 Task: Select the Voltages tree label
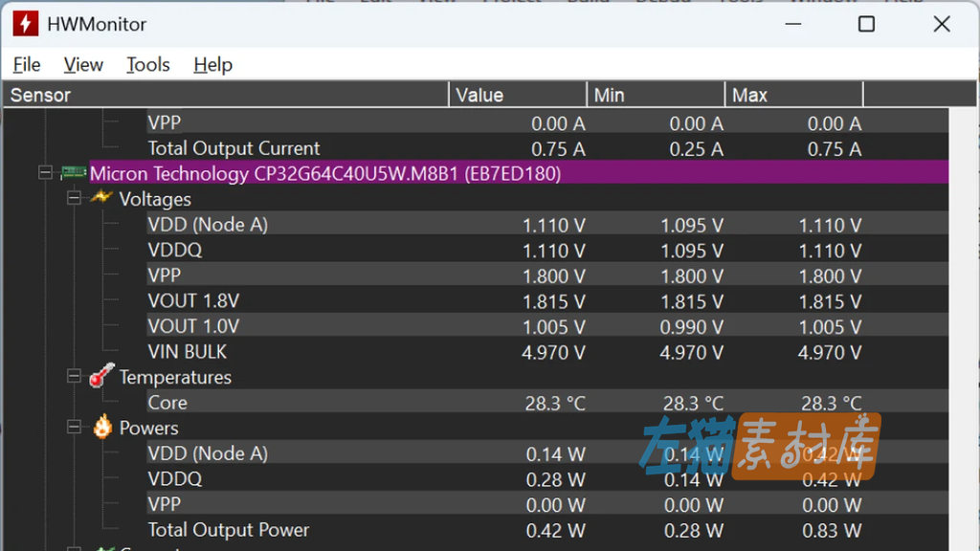[155, 199]
